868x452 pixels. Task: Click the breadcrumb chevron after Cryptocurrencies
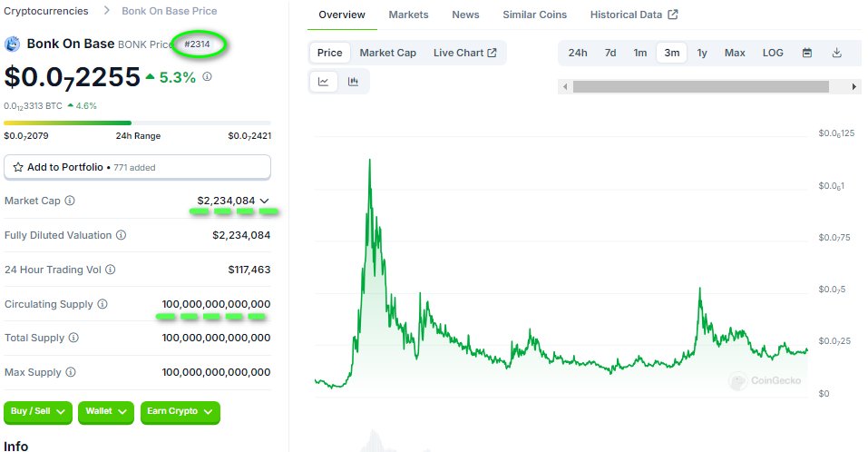coord(107,11)
